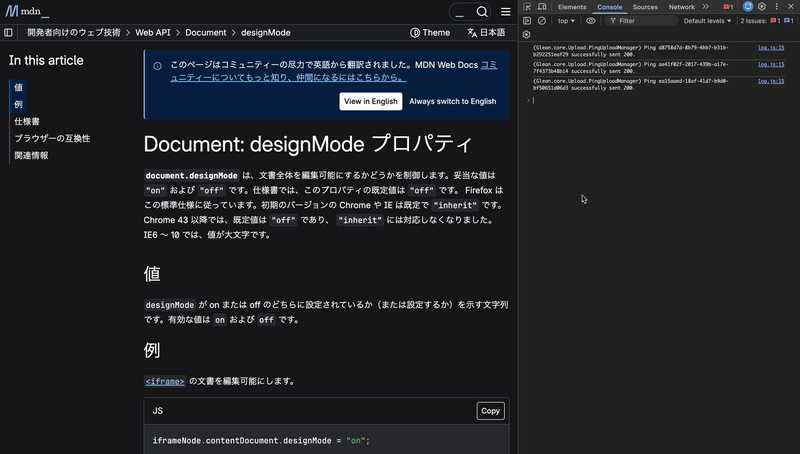
Task: Switch to the Network tab
Action: coord(682,7)
